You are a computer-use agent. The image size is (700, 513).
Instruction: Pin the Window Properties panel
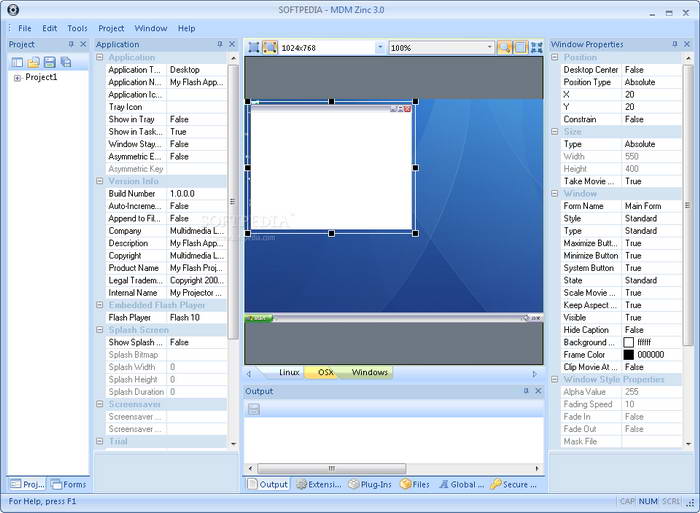tap(675, 44)
